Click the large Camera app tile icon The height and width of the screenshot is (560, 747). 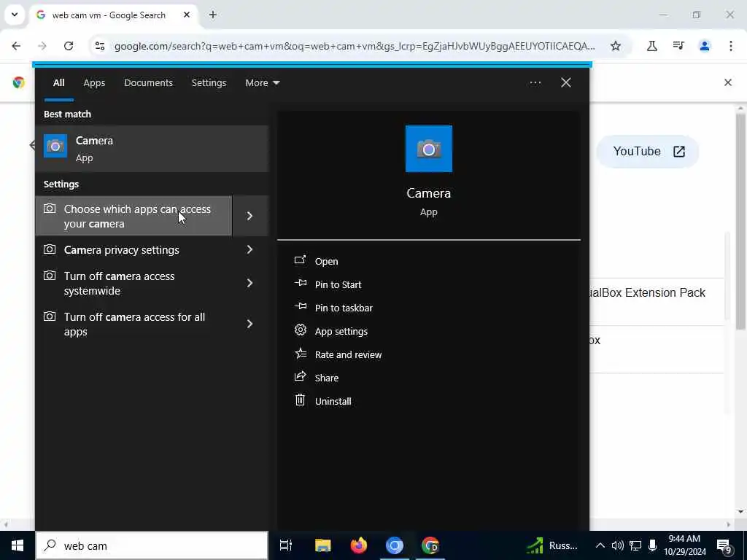tap(428, 149)
